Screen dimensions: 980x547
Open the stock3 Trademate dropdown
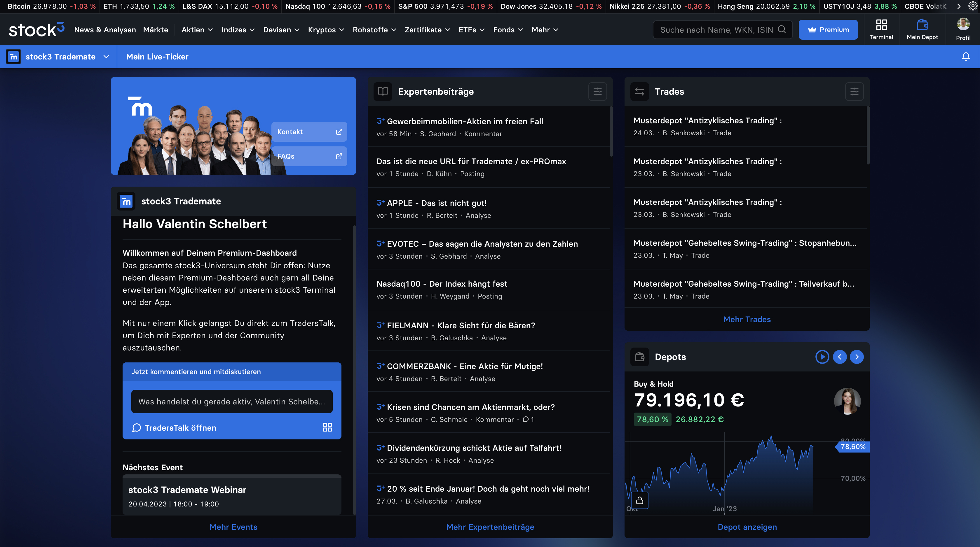pyautogui.click(x=106, y=57)
